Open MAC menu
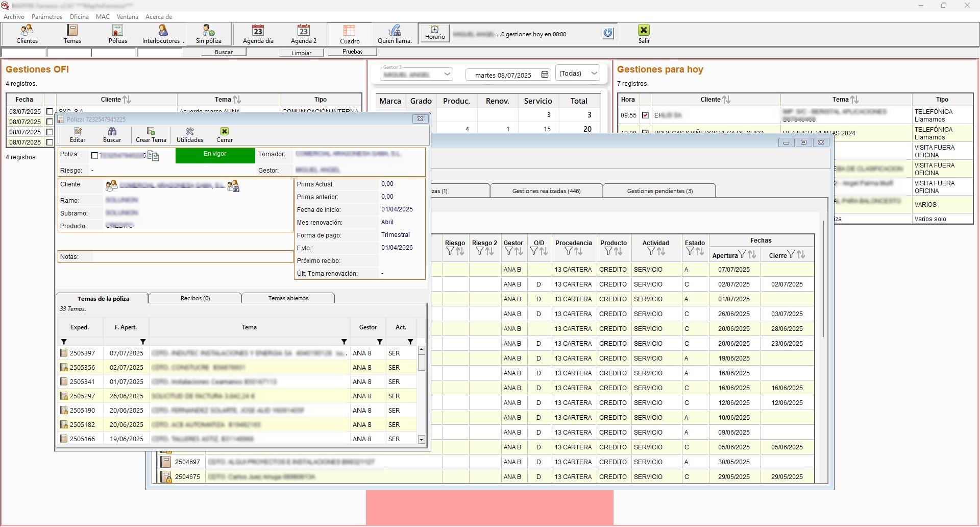980x527 pixels. (x=103, y=16)
